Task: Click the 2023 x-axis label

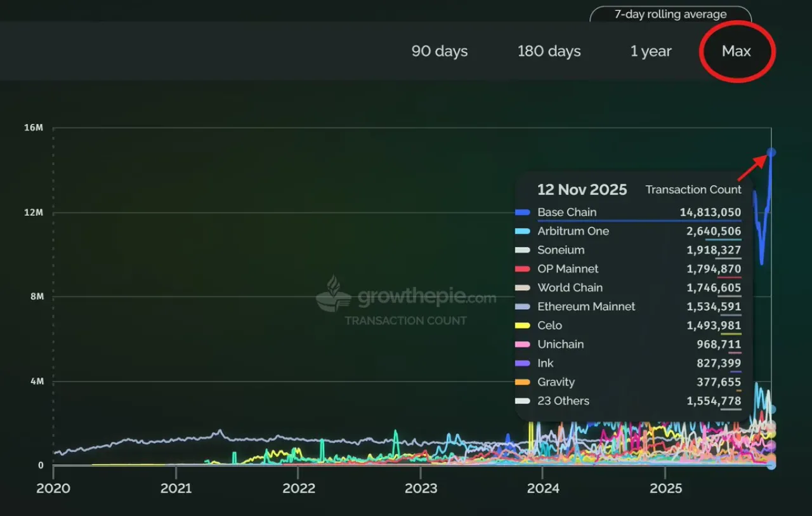Action: point(421,488)
